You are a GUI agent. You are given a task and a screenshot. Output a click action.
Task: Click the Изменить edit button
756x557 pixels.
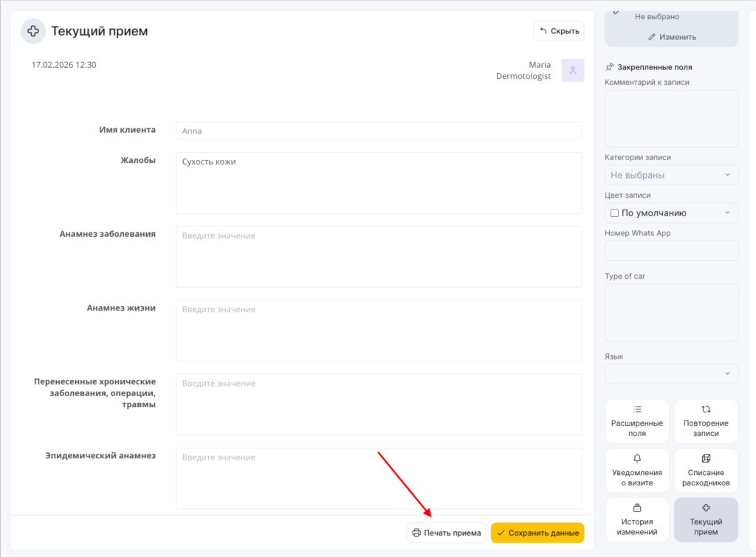pos(671,37)
